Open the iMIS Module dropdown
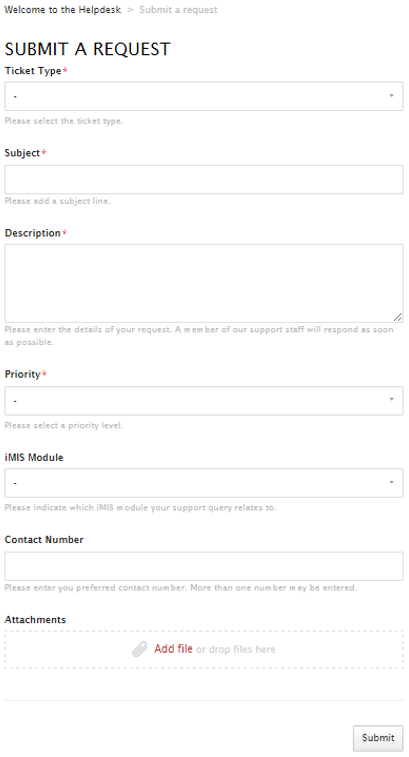The image size is (409, 757). point(204,483)
